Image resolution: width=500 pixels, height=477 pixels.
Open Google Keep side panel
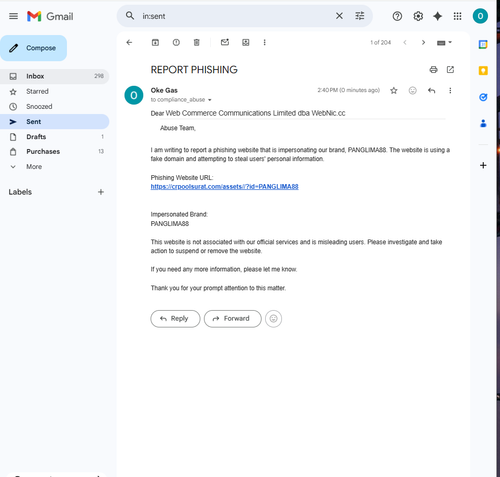tap(483, 71)
